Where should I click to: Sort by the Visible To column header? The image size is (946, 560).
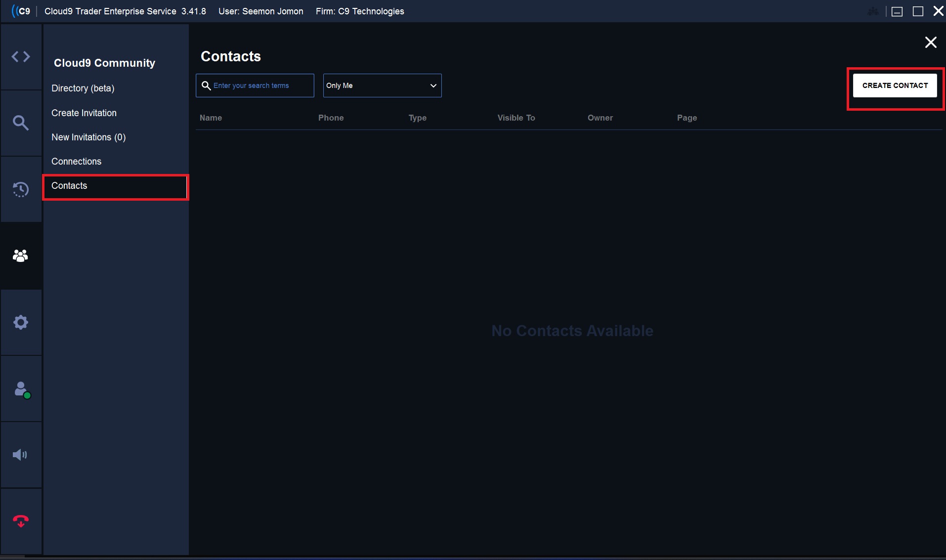pyautogui.click(x=516, y=118)
